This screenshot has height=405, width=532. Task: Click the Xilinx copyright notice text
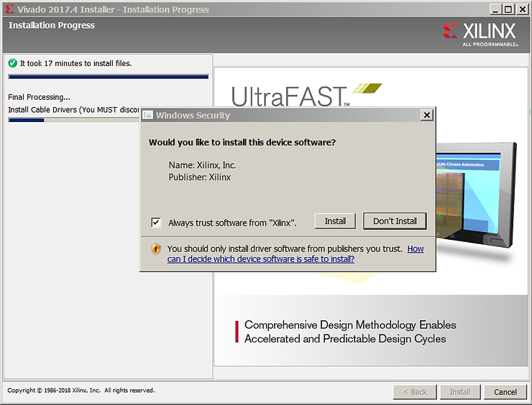pyautogui.click(x=81, y=391)
